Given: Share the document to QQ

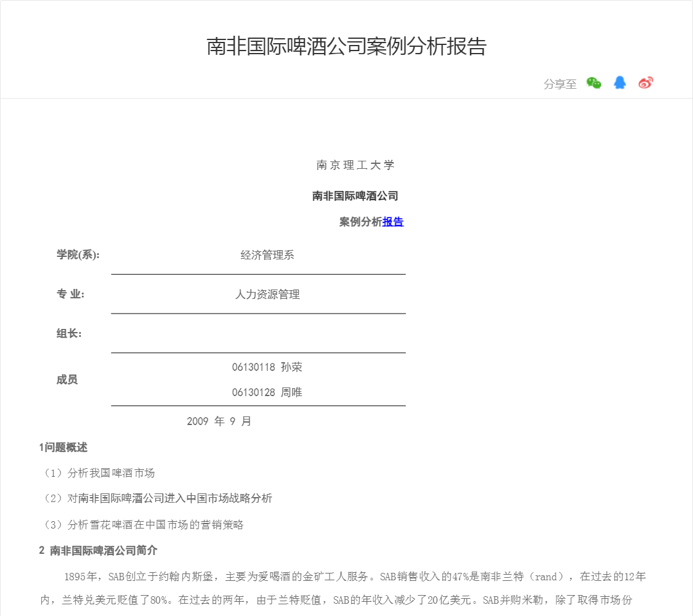Looking at the screenshot, I should coord(620,83).
